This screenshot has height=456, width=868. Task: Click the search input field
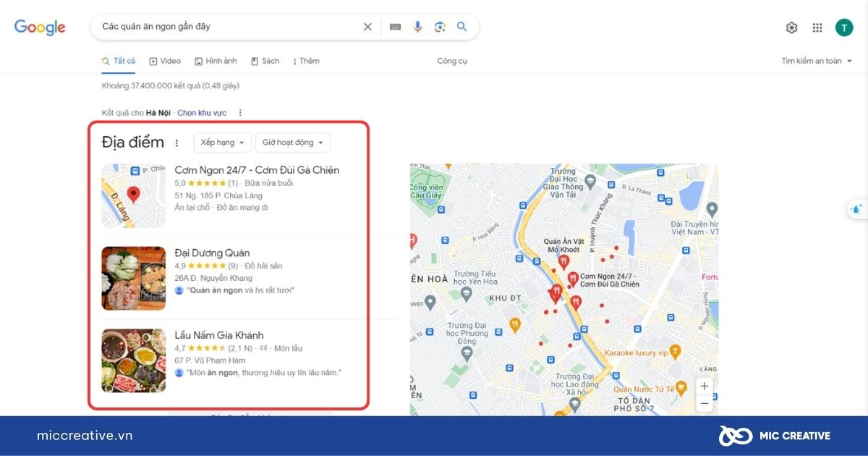(228, 27)
